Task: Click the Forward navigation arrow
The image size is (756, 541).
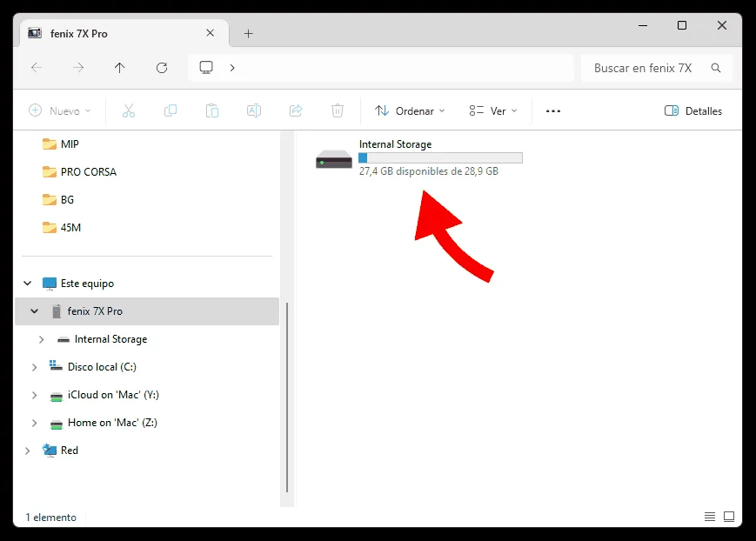Action: coord(78,68)
